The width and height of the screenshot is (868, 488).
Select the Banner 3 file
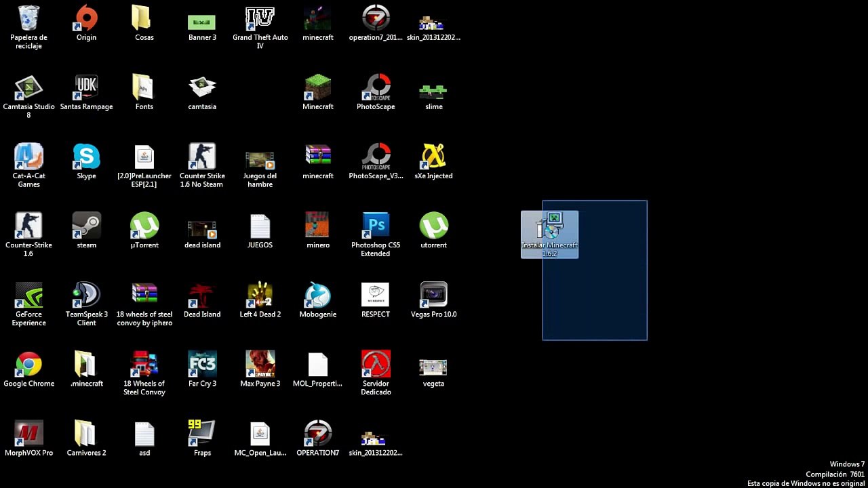202,27
